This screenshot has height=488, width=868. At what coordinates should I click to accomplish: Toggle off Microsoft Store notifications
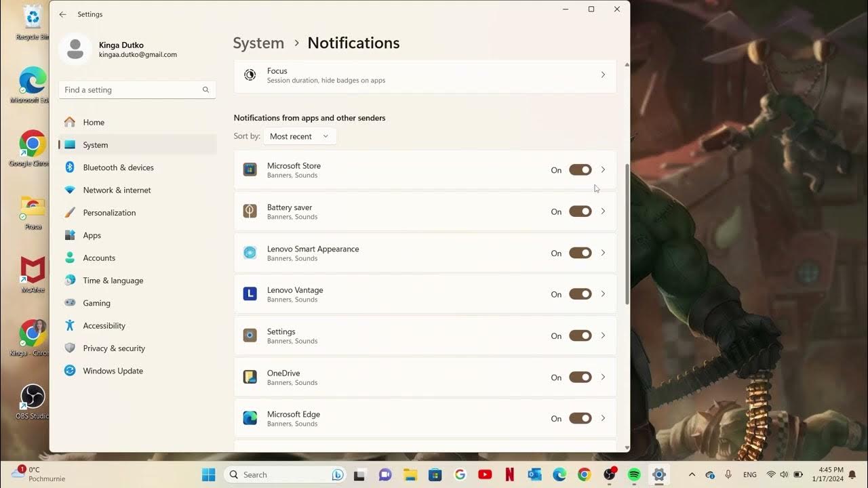pos(580,169)
